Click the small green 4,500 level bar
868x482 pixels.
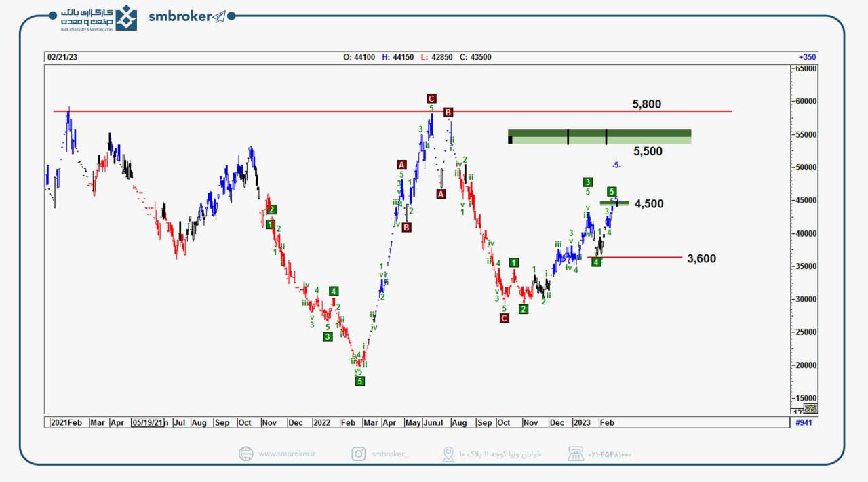coord(614,203)
